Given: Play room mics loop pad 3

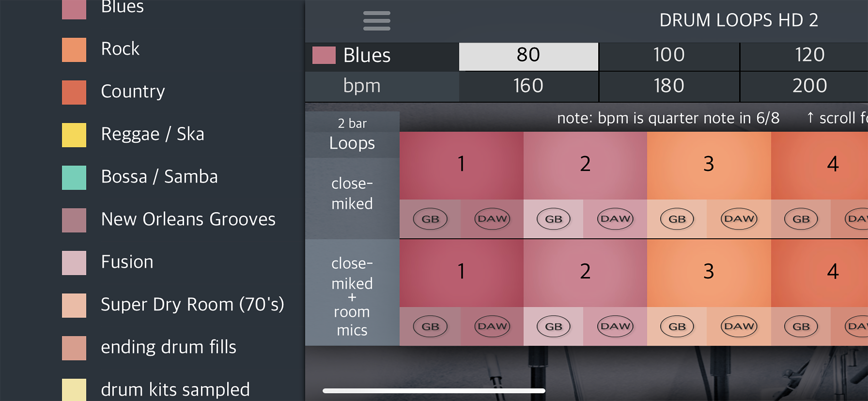Looking at the screenshot, I should tap(708, 272).
